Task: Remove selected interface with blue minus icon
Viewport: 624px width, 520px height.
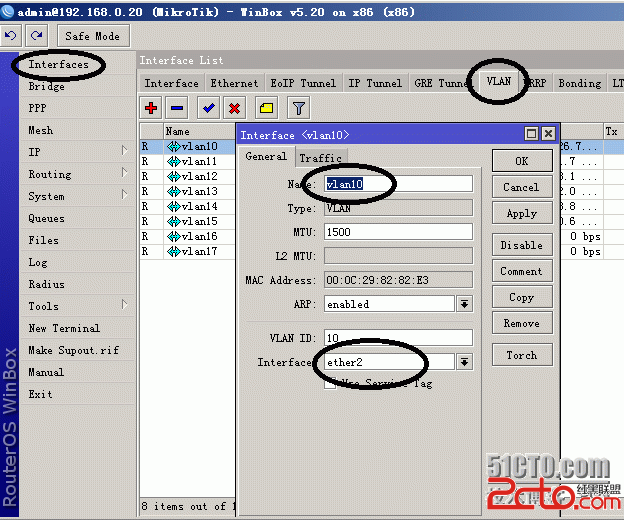Action: click(x=177, y=108)
